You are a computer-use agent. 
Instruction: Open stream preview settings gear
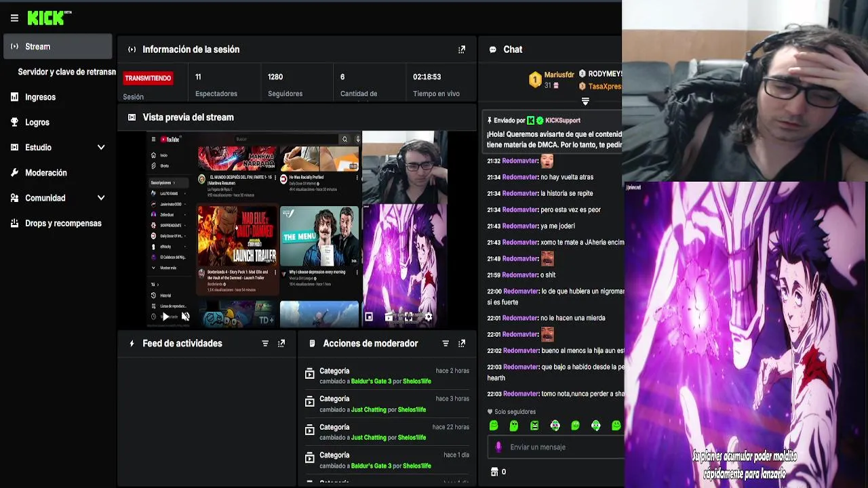tap(428, 317)
